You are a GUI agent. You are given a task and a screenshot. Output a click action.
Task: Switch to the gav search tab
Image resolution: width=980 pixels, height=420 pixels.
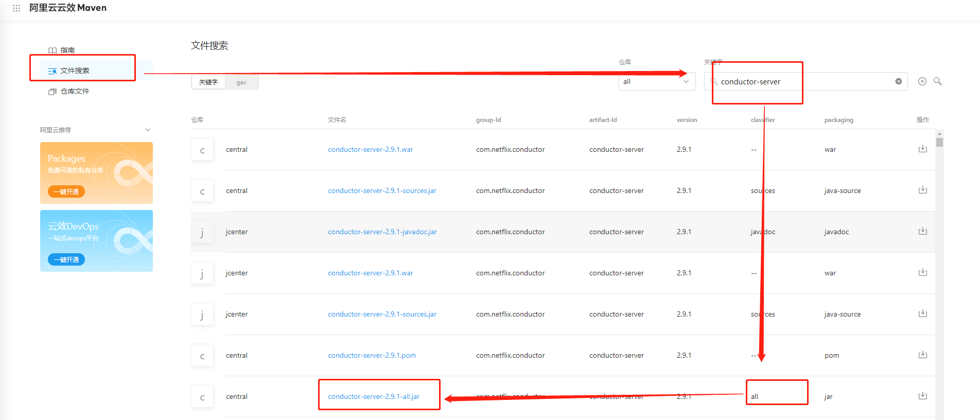pos(241,82)
